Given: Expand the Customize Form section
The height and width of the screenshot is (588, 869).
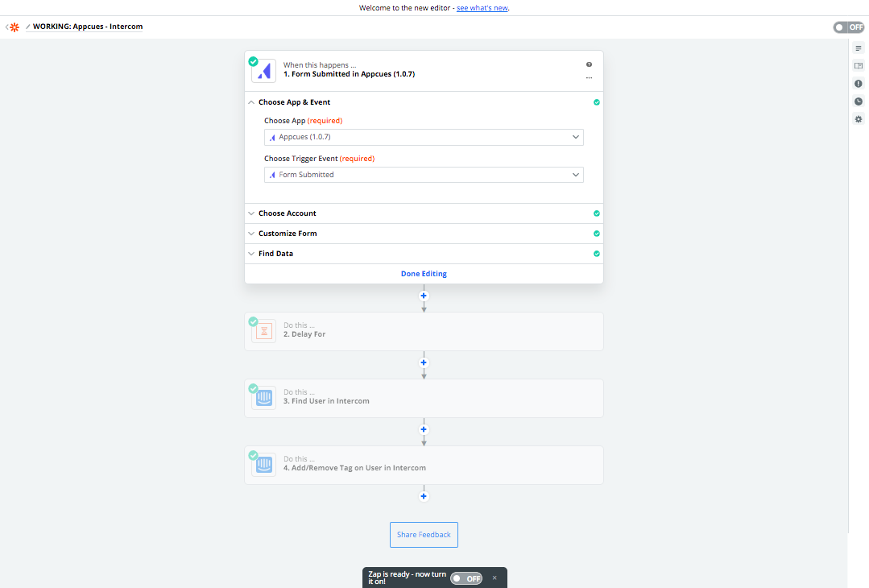Looking at the screenshot, I should point(424,234).
